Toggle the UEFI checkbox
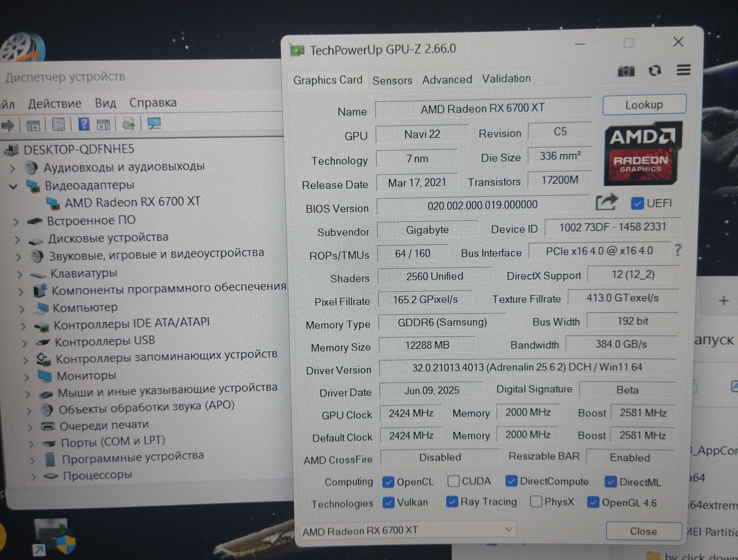 coord(637,203)
